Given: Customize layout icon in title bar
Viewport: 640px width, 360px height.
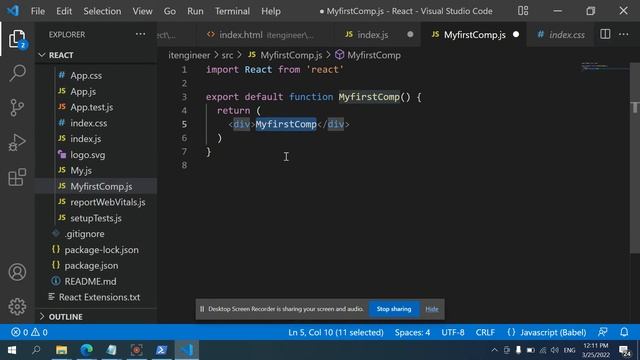Looking at the screenshot, I should [x=523, y=11].
